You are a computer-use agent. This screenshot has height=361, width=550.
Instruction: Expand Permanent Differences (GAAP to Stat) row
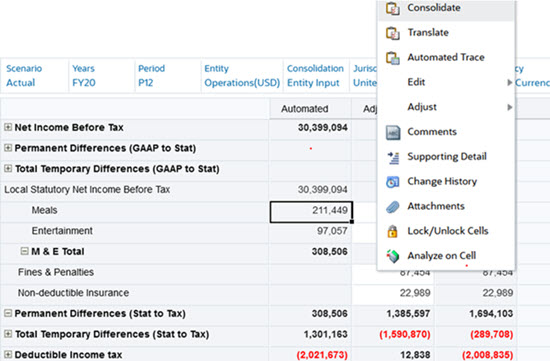click(x=8, y=148)
